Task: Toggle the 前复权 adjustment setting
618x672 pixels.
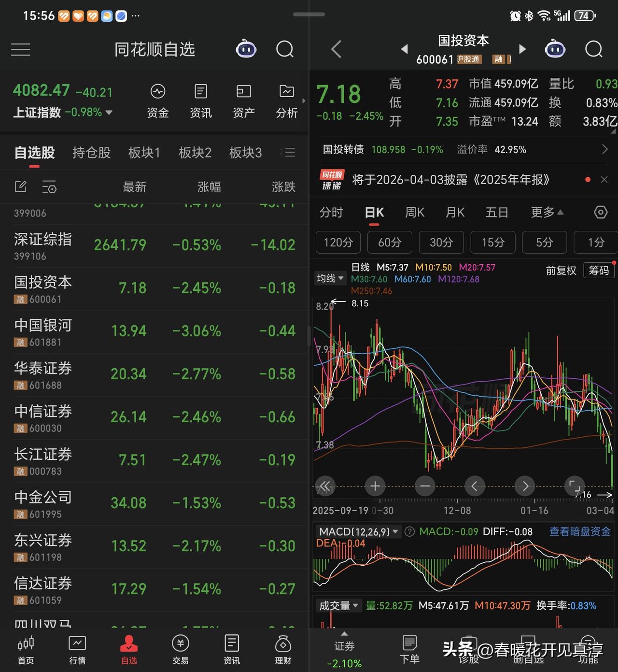Action: (561, 271)
